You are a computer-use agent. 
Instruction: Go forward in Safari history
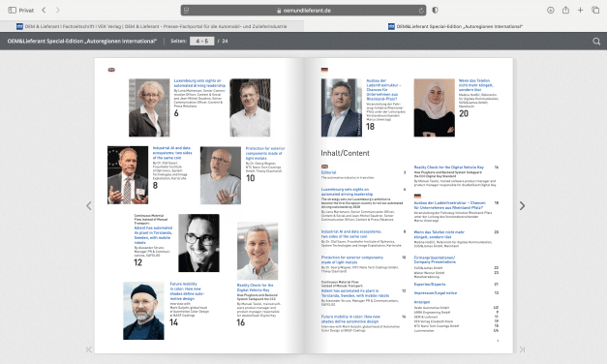pyautogui.click(x=58, y=10)
